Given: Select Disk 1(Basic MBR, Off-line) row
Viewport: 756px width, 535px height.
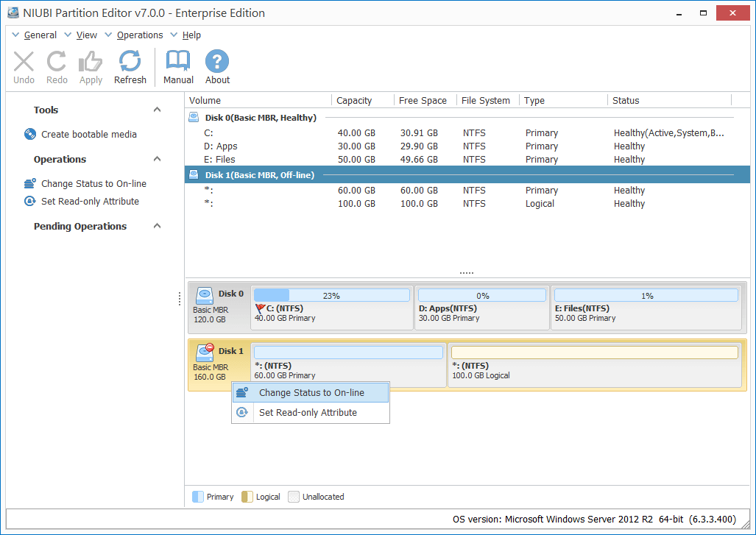Looking at the screenshot, I should (467, 174).
